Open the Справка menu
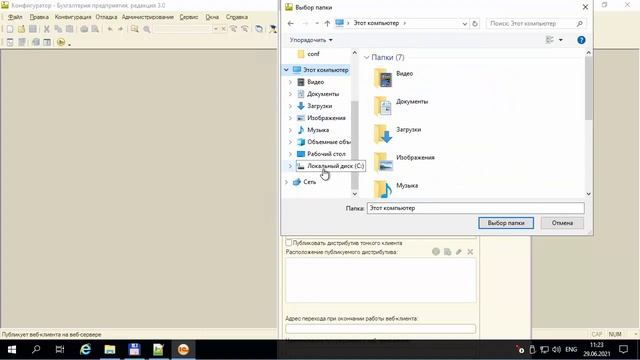640x360 pixels. pyautogui.click(x=237, y=17)
